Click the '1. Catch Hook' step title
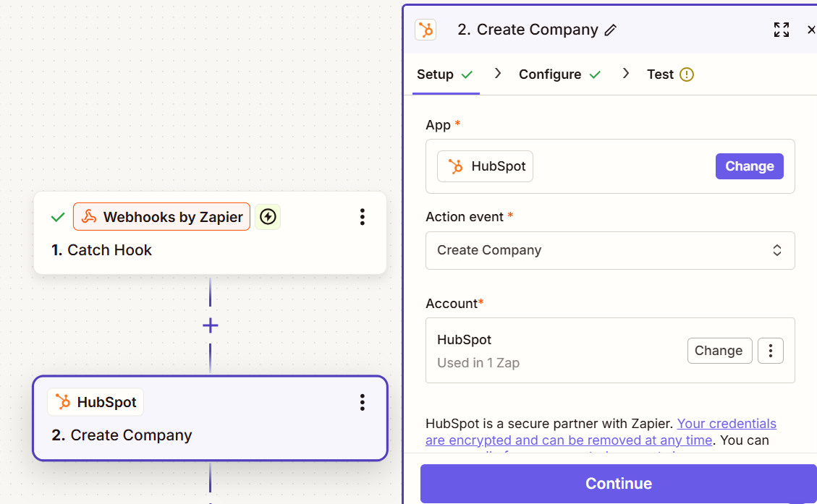The width and height of the screenshot is (817, 504). pyautogui.click(x=101, y=250)
